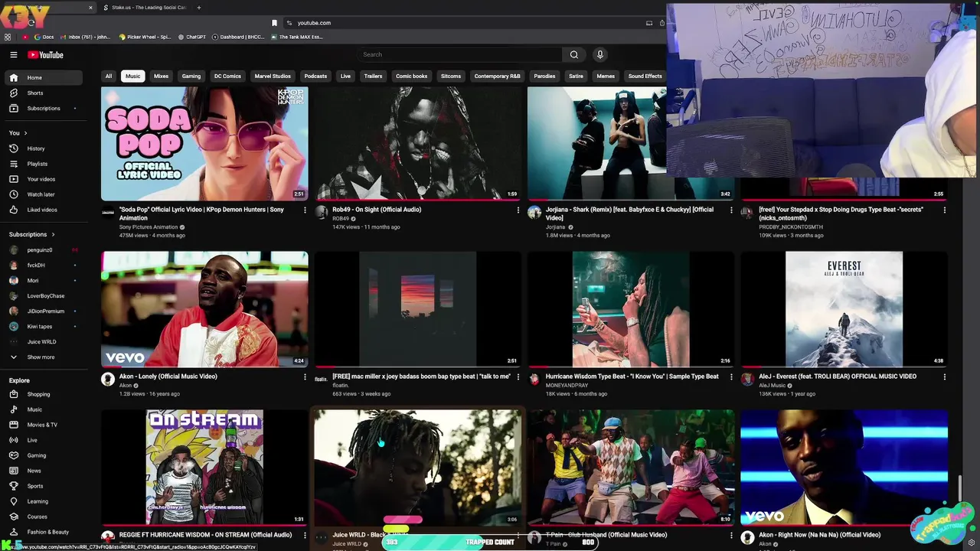Select the Podcasts filter chip

click(315, 76)
